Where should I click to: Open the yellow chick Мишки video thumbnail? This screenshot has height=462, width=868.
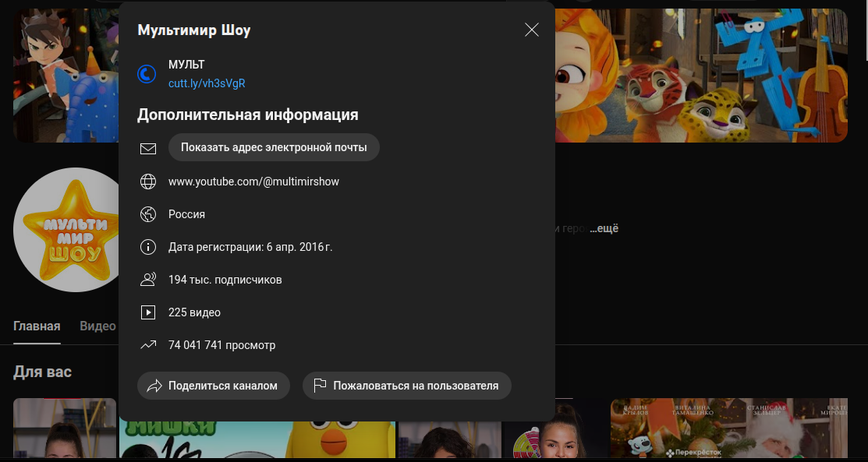coord(257,439)
